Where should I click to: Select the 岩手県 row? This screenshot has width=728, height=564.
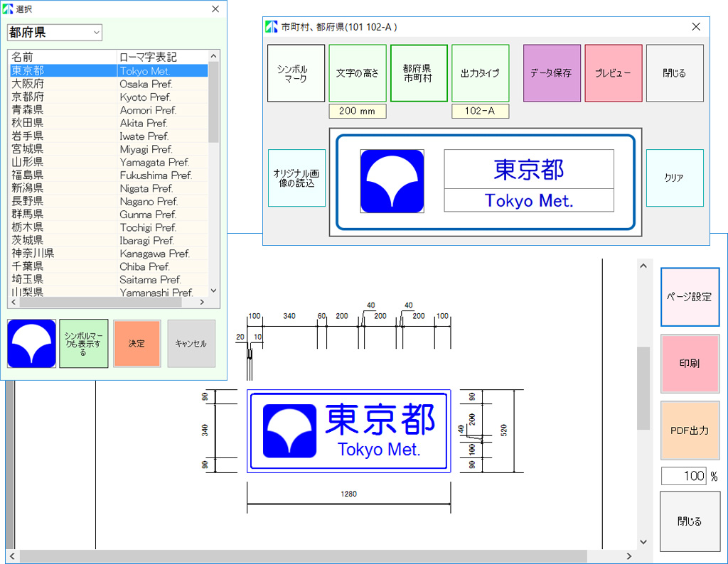click(x=109, y=136)
